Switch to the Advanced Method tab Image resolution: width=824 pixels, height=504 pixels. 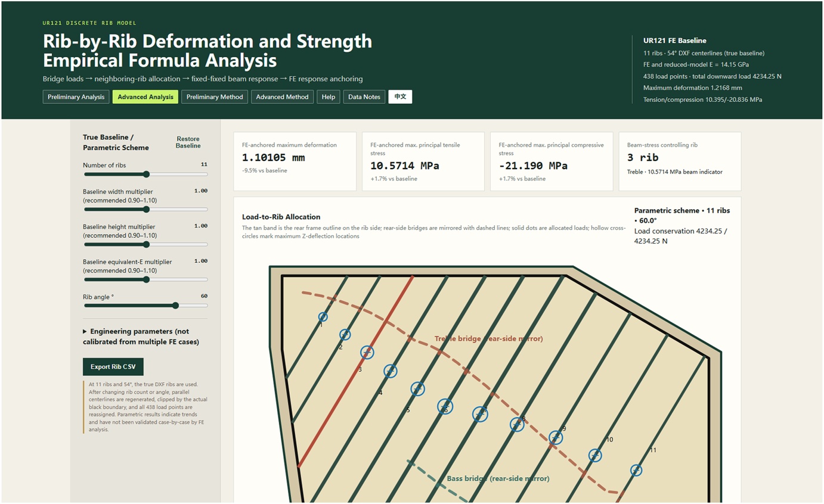pyautogui.click(x=282, y=97)
